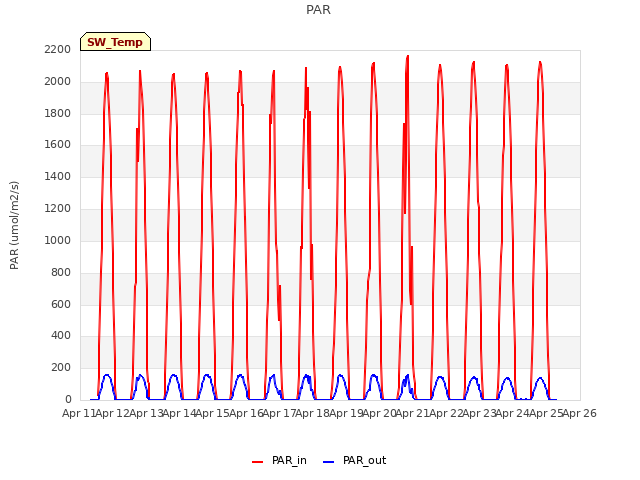This screenshot has width=640, height=480.
Task: Click the Apr 17 x-axis date label
Action: (x=279, y=413)
